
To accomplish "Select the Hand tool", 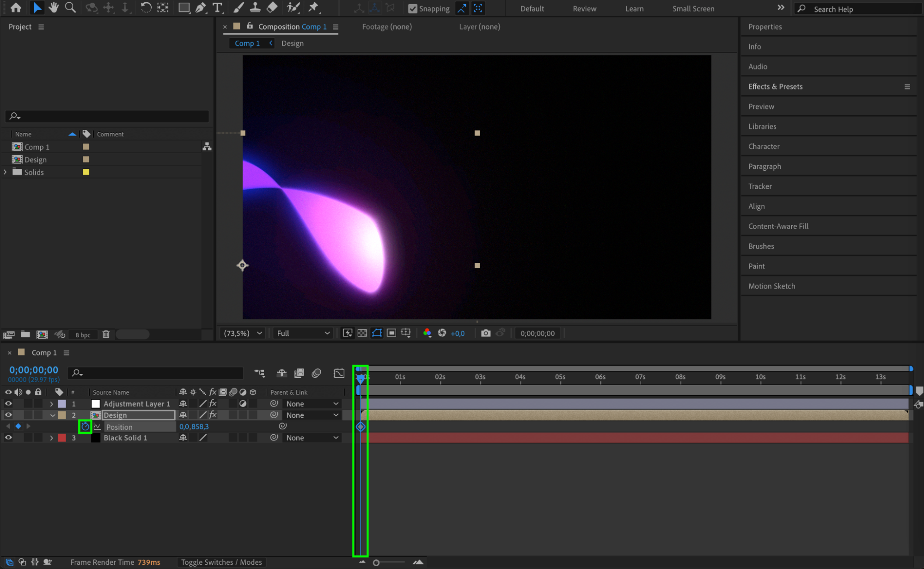I will point(54,7).
